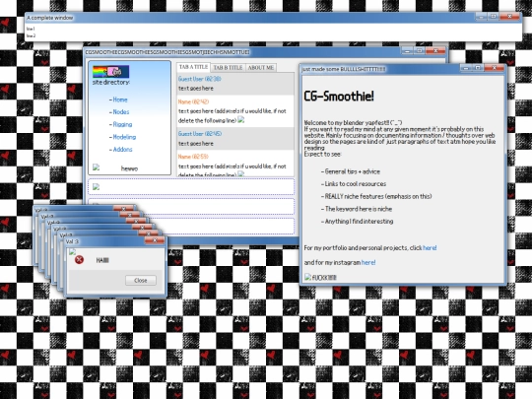Click the rainbow CG logo above site directory
The image size is (532, 399).
click(x=110, y=72)
